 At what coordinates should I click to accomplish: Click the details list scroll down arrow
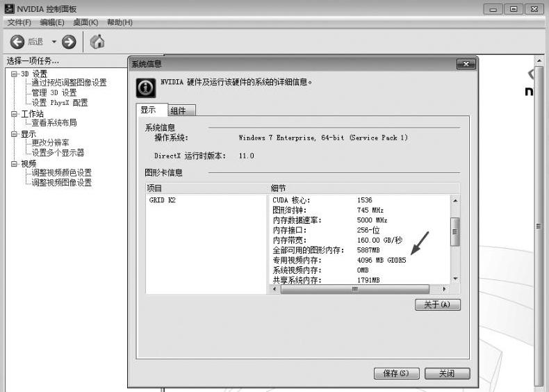point(454,279)
